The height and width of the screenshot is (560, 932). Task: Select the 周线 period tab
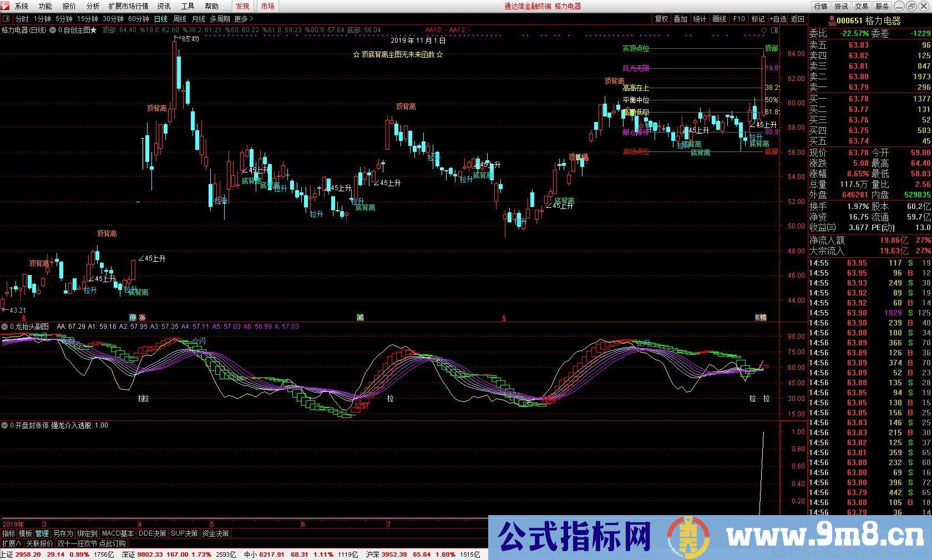pos(180,19)
